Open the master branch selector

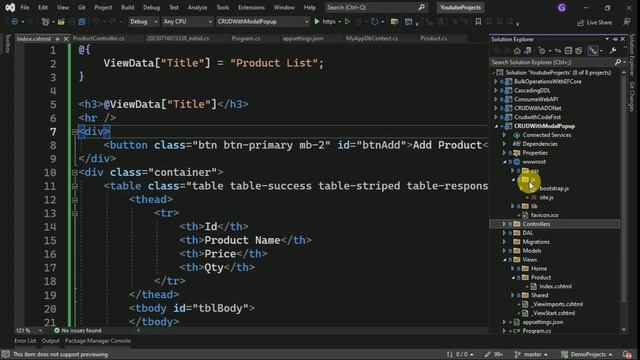531,354
